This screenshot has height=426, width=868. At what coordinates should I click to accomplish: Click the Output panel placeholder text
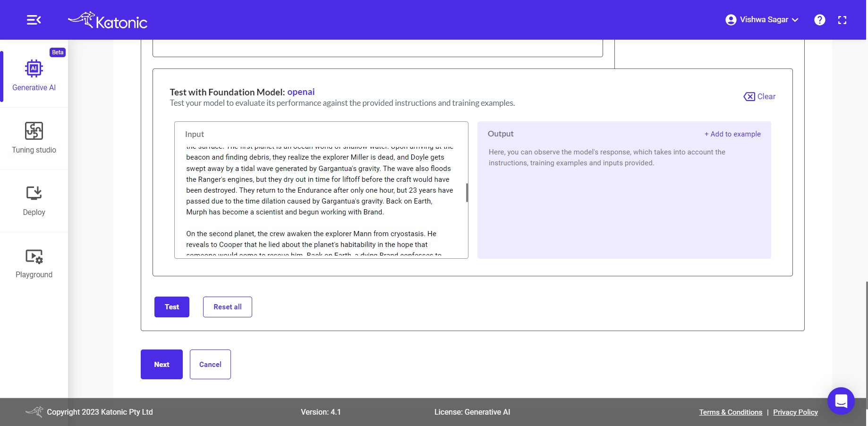tap(607, 157)
